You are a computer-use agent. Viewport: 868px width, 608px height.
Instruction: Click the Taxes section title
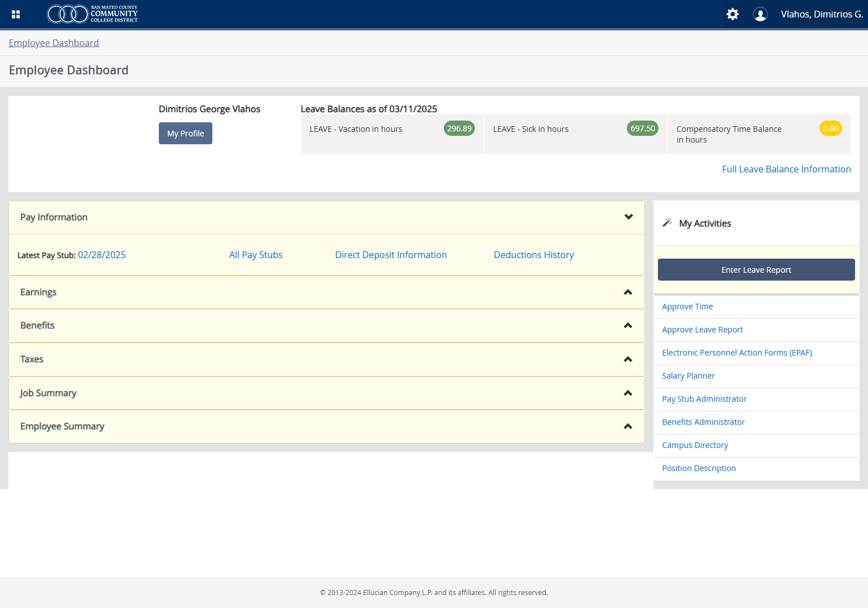click(32, 359)
